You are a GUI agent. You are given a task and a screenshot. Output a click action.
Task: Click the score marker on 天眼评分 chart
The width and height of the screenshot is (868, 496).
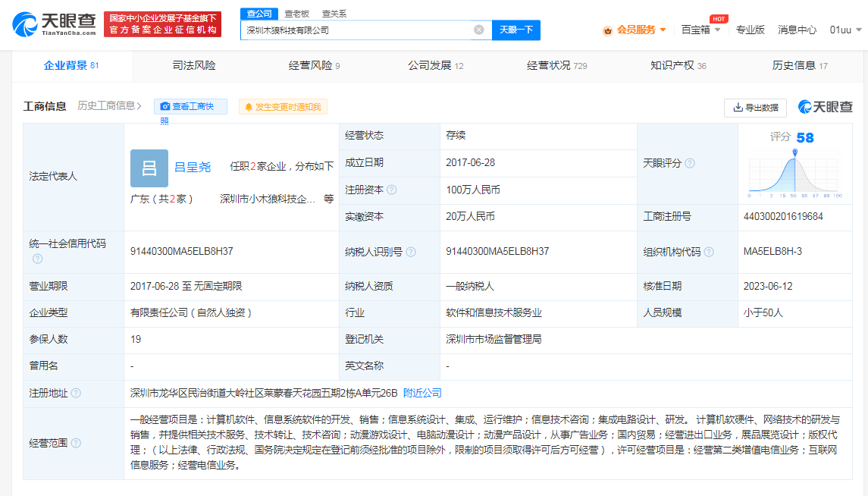point(794,153)
